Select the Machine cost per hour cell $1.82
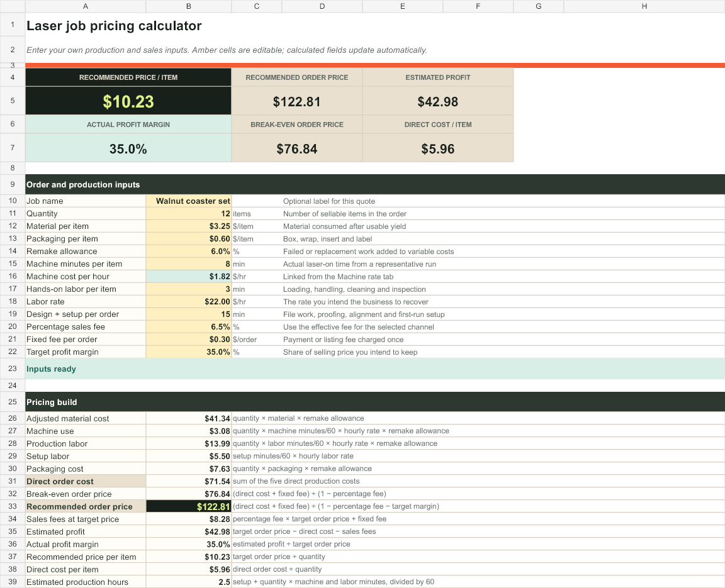The height and width of the screenshot is (588, 725). point(189,276)
